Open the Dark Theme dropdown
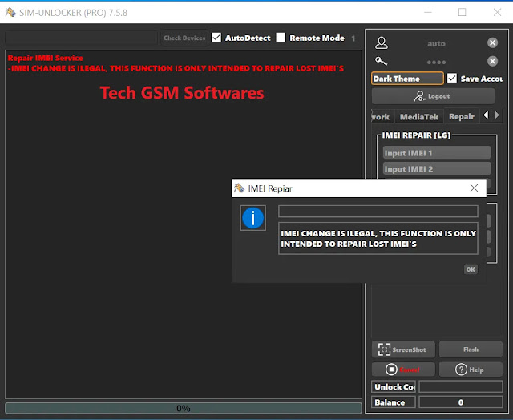The width and height of the screenshot is (513, 420). (407, 79)
